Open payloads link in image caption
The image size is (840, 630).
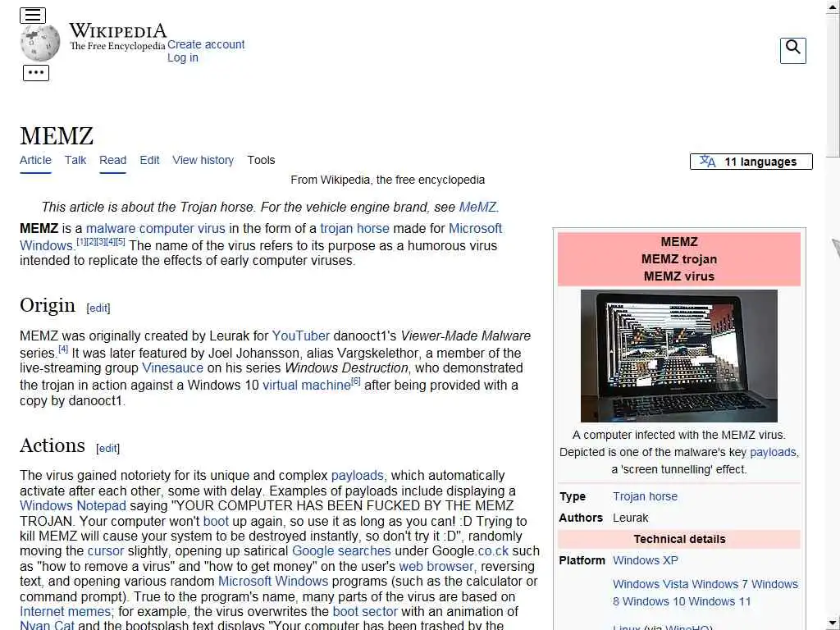[x=773, y=452]
